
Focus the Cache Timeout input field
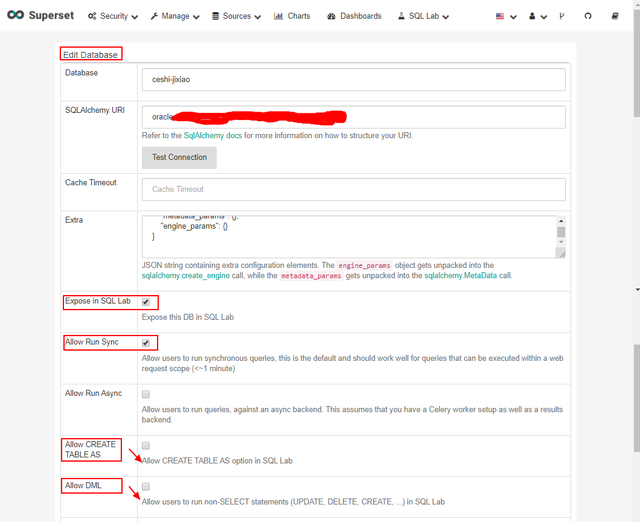354,189
